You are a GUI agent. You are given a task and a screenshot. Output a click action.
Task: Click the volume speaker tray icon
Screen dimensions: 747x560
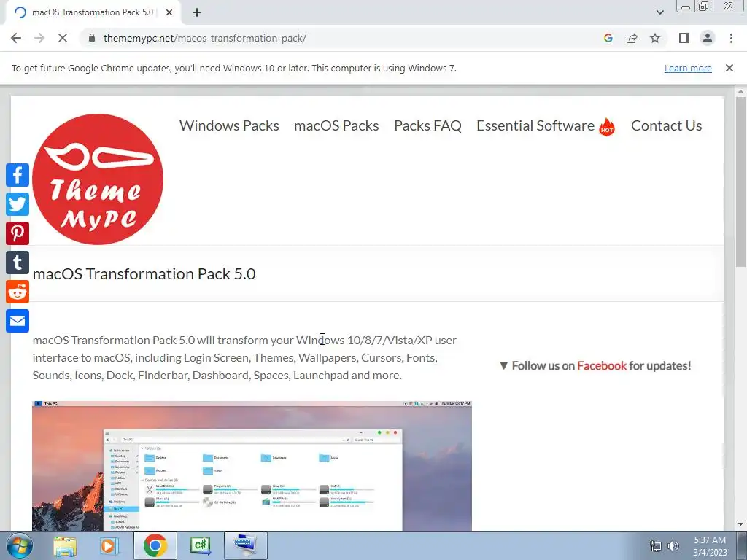(673, 546)
